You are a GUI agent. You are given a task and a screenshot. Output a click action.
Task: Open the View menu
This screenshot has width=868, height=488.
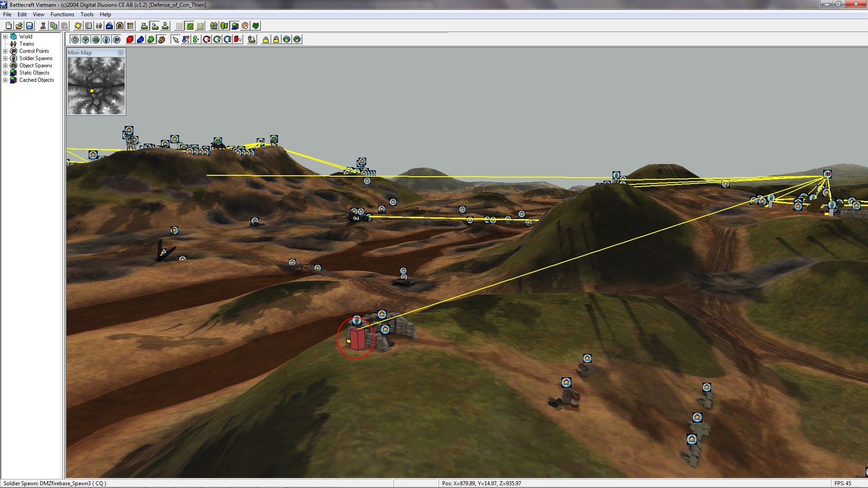point(38,14)
